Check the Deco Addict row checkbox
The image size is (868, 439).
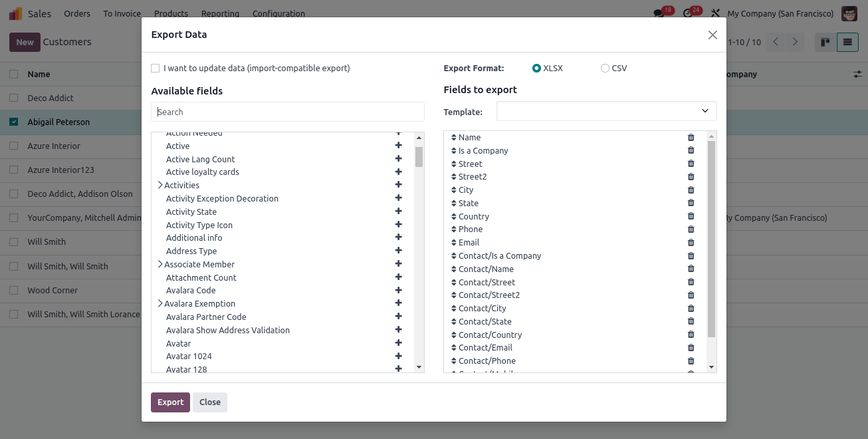(x=14, y=98)
